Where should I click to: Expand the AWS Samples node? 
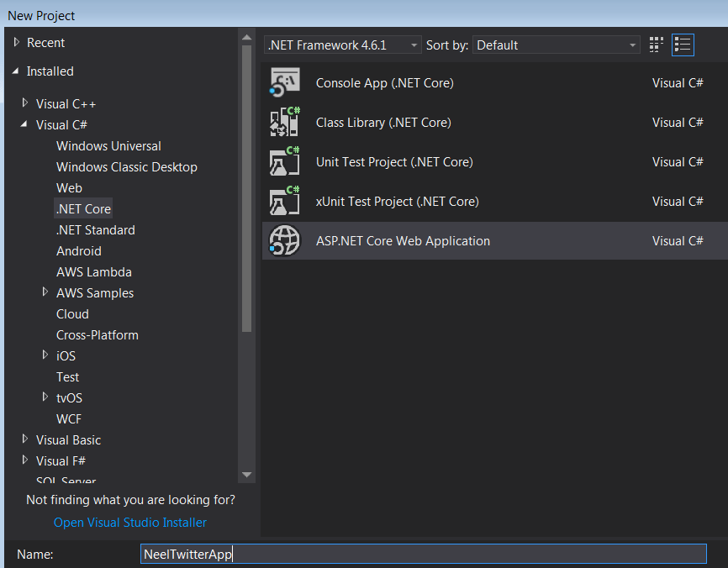45,293
